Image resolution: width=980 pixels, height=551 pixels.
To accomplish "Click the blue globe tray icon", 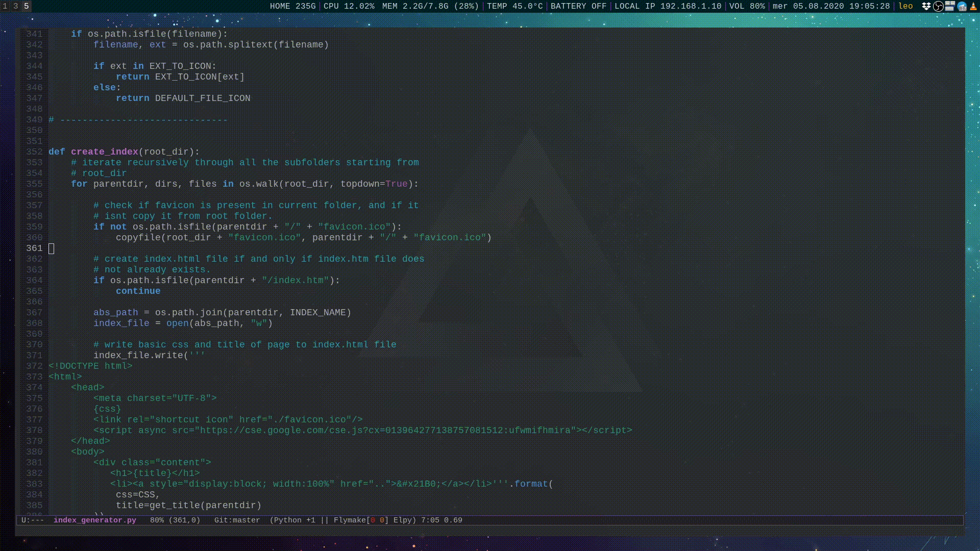I will pos(962,6).
